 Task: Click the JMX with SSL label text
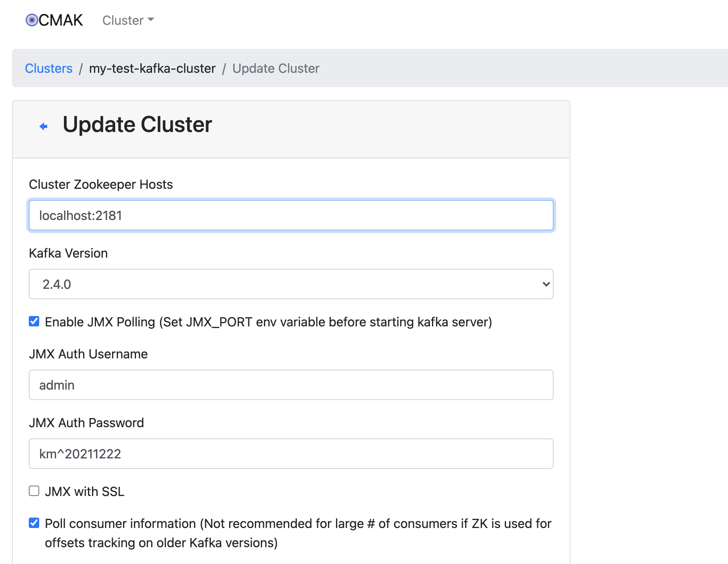pyautogui.click(x=85, y=492)
